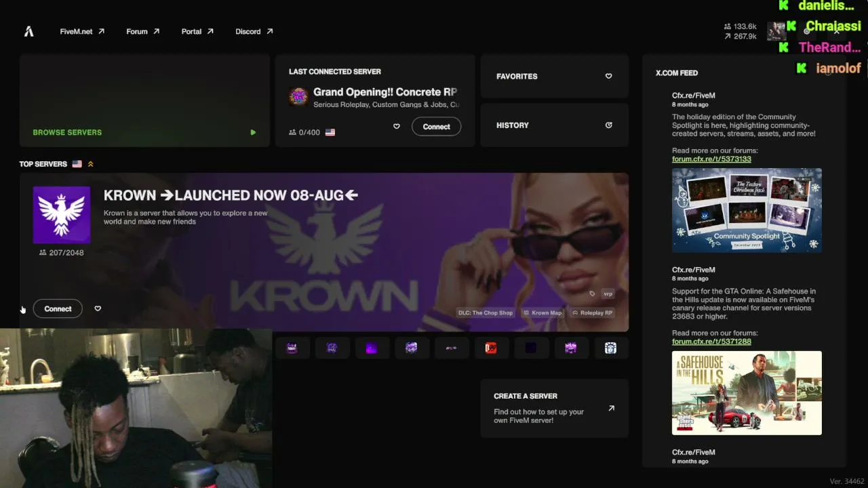Click the US flag beside 0/400 players
Image resolution: width=868 pixels, height=488 pixels.
330,132
